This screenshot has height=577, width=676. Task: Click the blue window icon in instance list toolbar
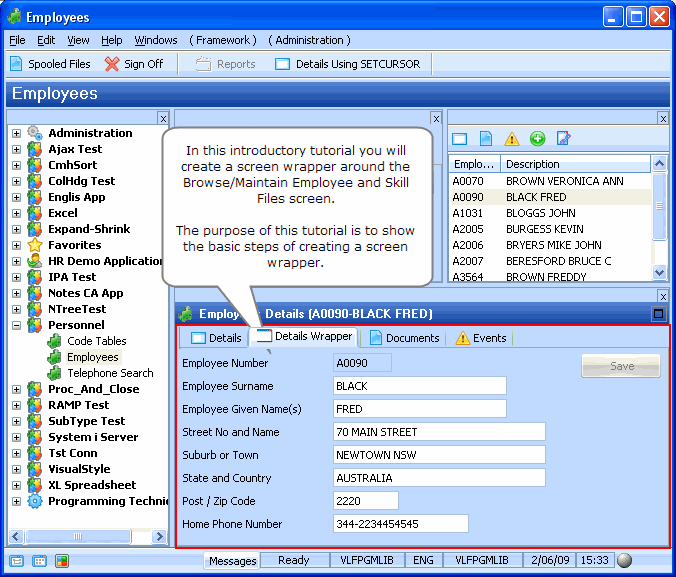coord(460,139)
